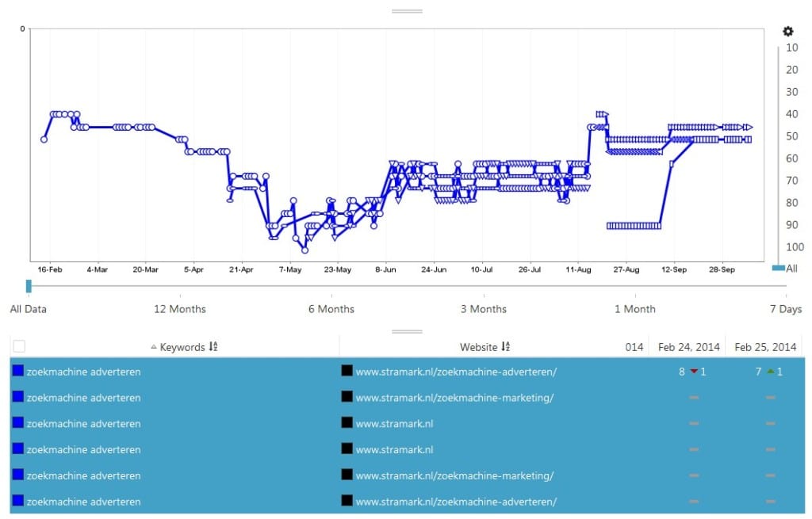Select the All Data range label

29,309
